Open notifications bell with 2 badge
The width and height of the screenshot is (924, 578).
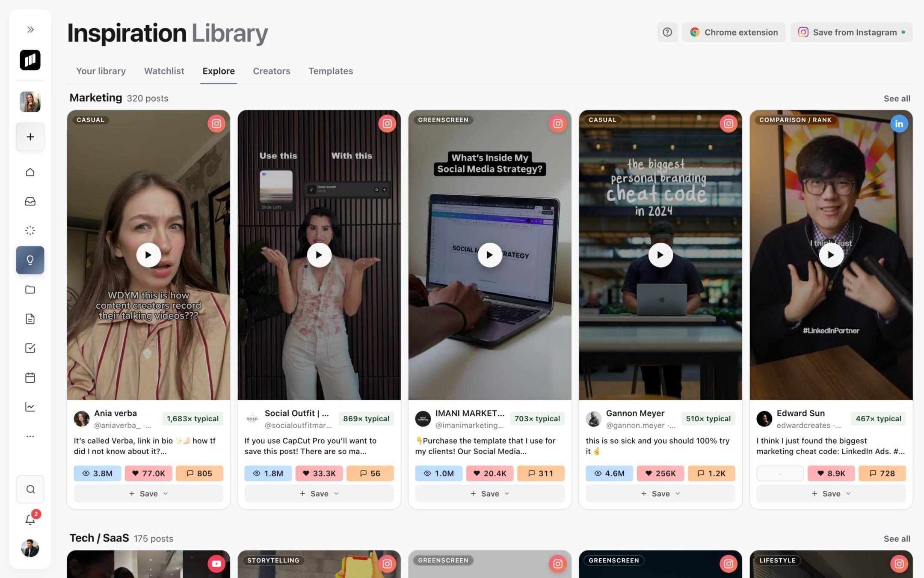30,519
